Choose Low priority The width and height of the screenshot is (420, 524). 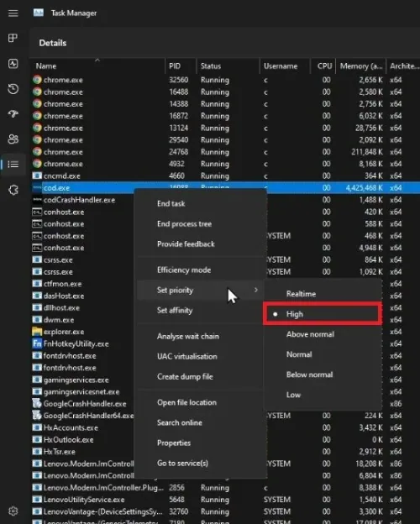coord(323,395)
